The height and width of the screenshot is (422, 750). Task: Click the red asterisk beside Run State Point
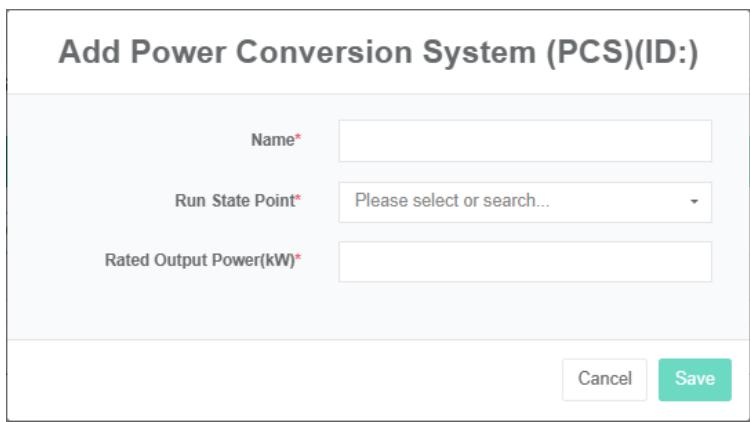coord(298,201)
